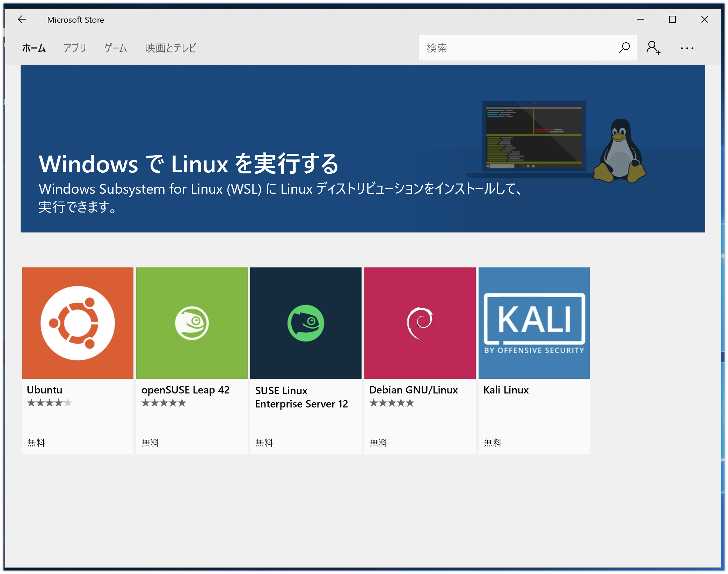Click the Tux penguin illustration in banner
The image size is (728, 574).
(620, 151)
